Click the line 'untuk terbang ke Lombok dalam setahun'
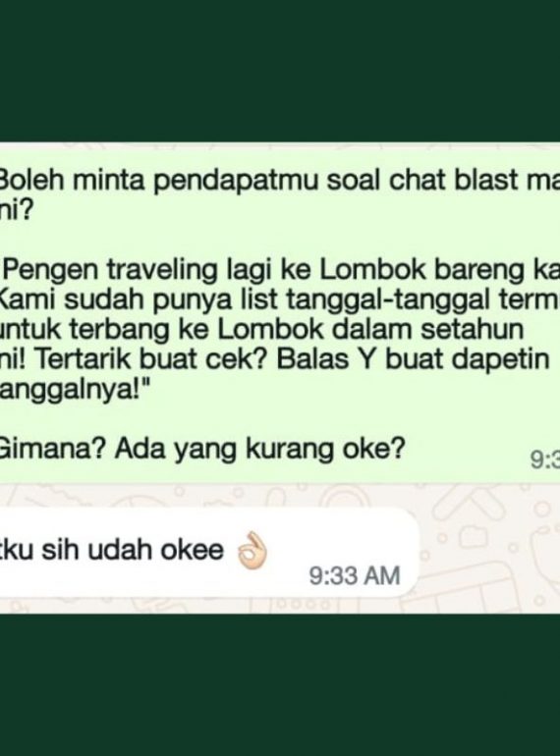This screenshot has height=756, width=560. 262,330
